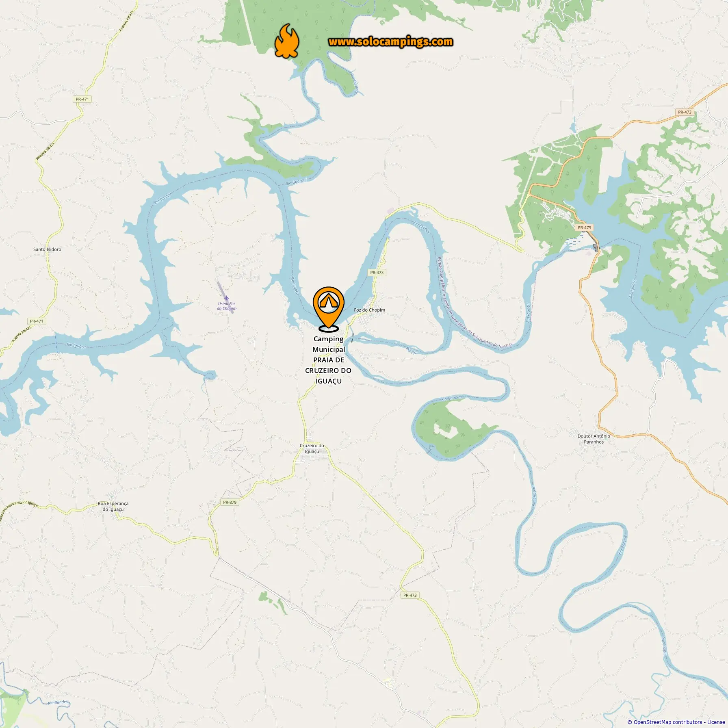Click the PR-471 shield at the top left
Image resolution: width=728 pixels, height=728 pixels.
click(x=82, y=99)
